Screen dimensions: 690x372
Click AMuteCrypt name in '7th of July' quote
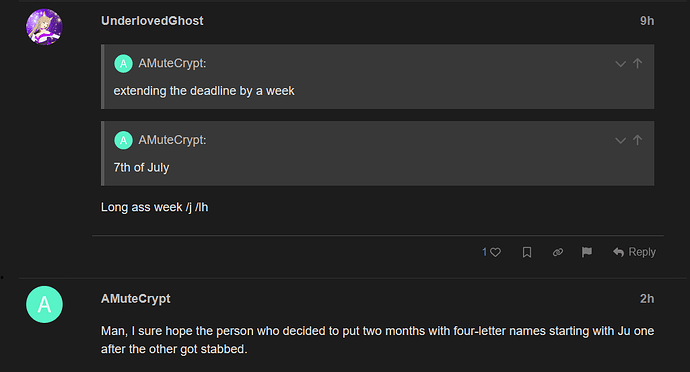pos(172,140)
